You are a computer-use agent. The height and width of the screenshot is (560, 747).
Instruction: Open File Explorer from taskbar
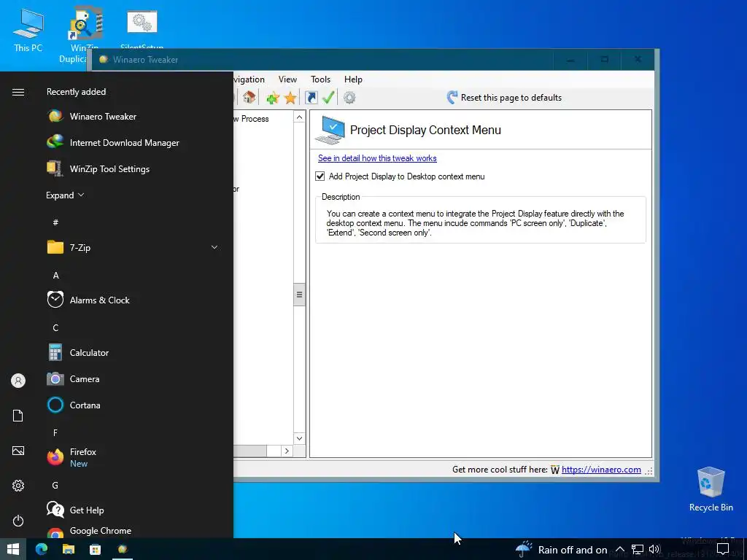69,549
